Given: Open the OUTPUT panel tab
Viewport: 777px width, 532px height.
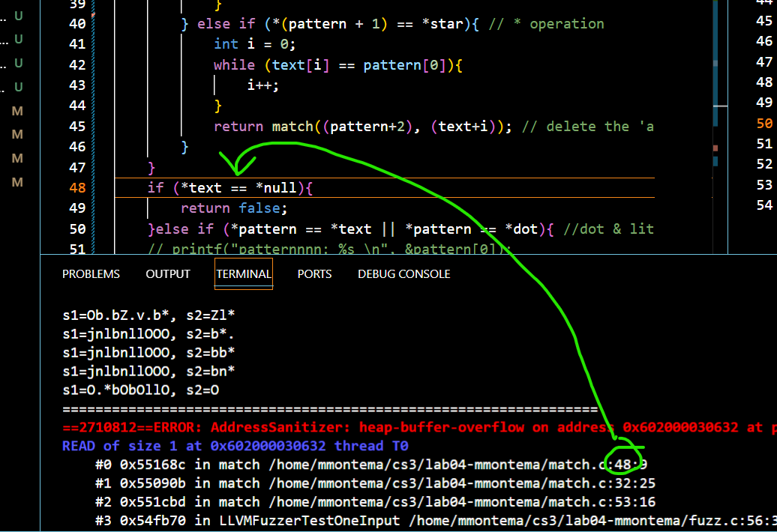Looking at the screenshot, I should [x=168, y=274].
